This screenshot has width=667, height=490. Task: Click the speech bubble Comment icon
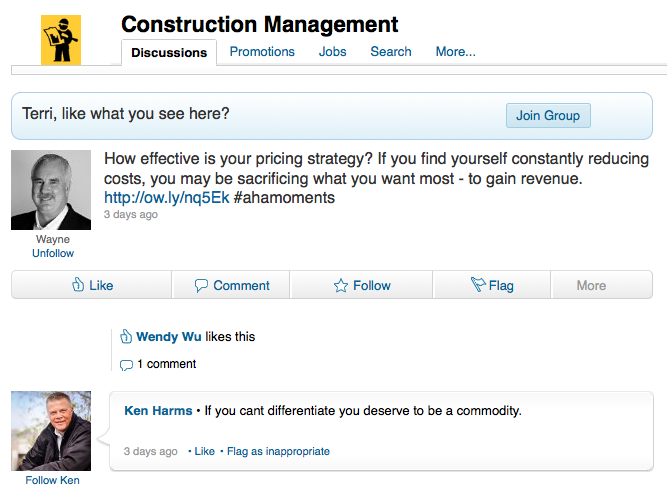point(201,285)
